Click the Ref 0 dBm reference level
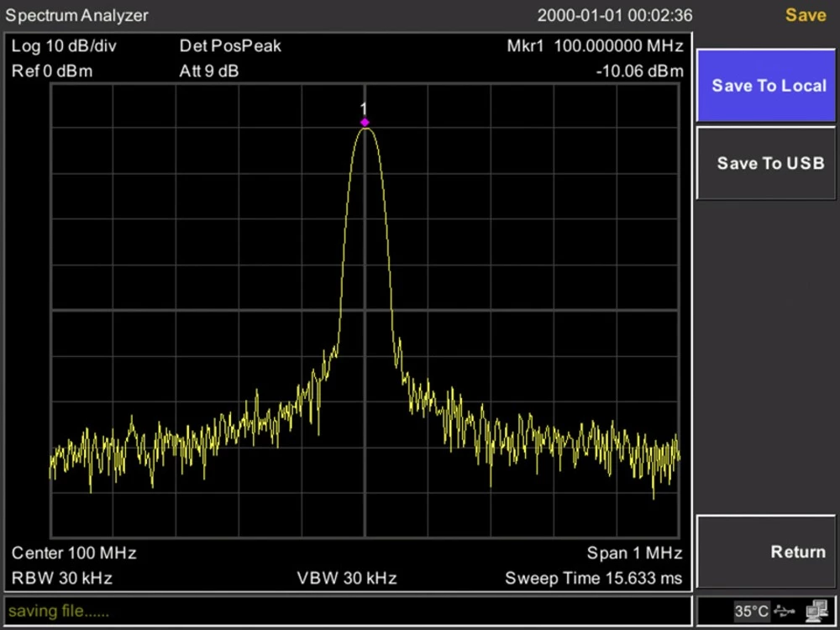 click(x=52, y=71)
